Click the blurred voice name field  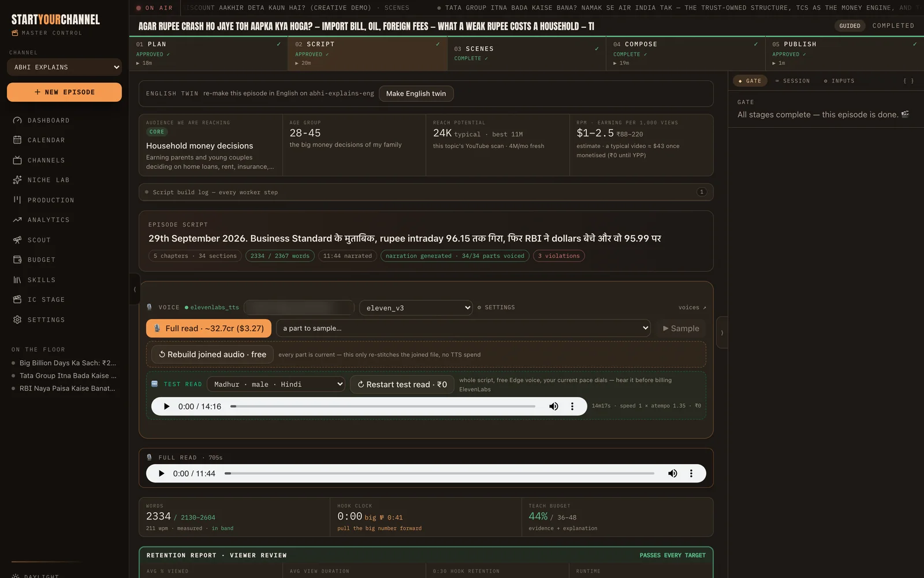299,307
